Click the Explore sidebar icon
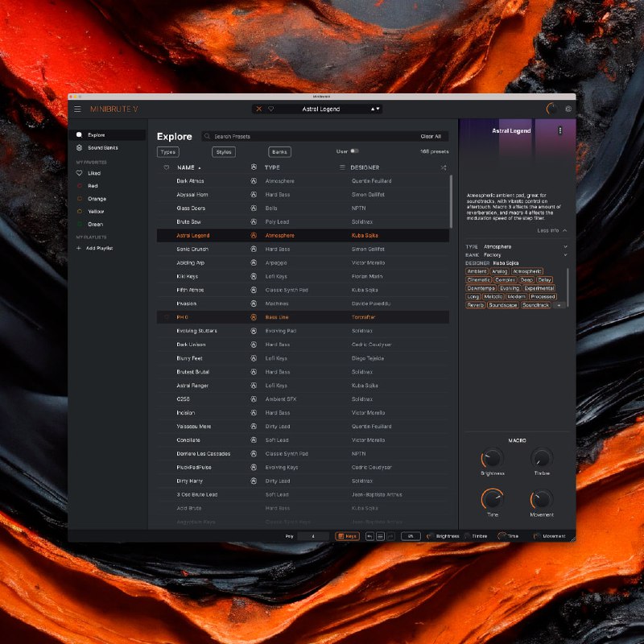 [x=79, y=134]
